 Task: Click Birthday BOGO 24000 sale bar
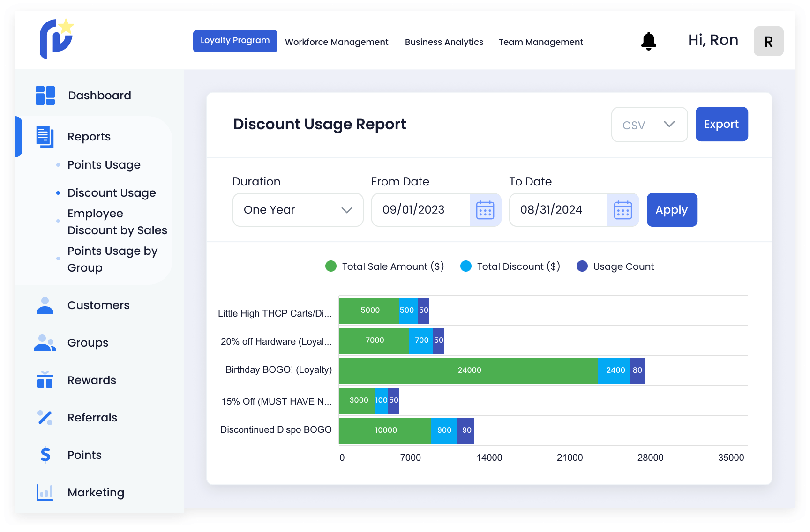(469, 370)
